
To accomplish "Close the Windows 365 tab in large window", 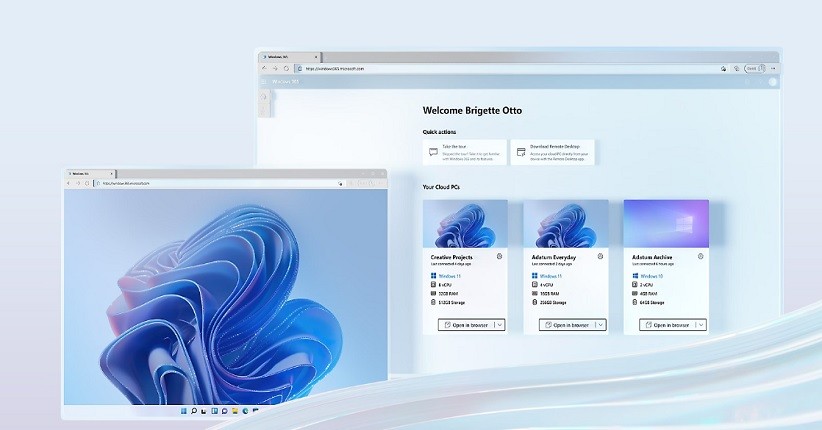I will [316, 57].
